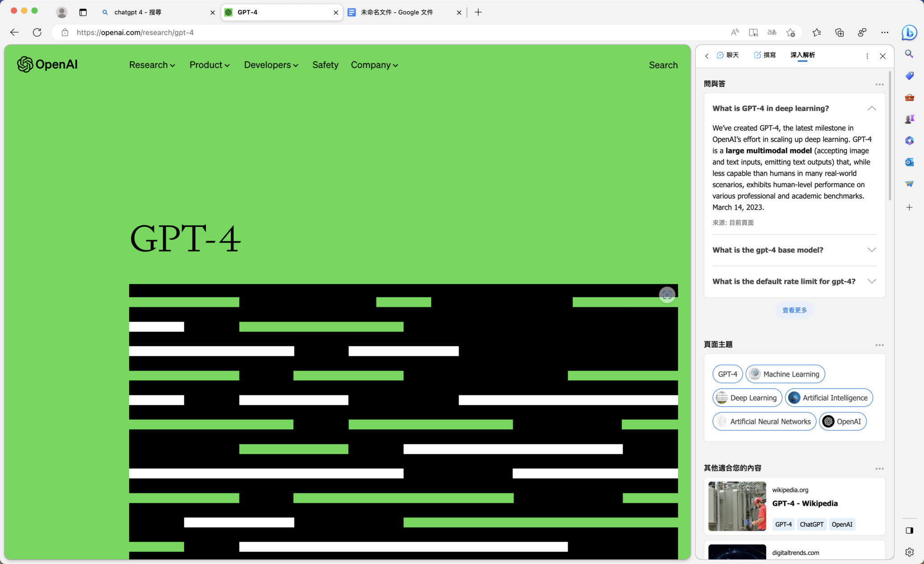Click the Safety navigation link
The image size is (924, 564).
click(325, 65)
